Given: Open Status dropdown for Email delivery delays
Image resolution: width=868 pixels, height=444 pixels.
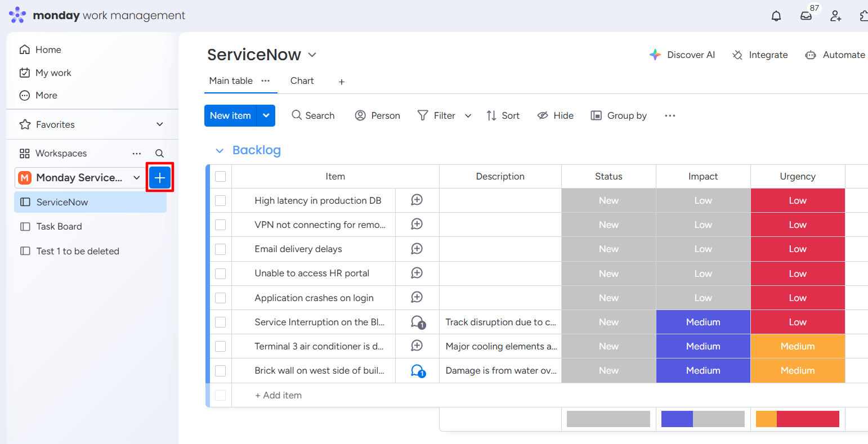Looking at the screenshot, I should [x=609, y=249].
